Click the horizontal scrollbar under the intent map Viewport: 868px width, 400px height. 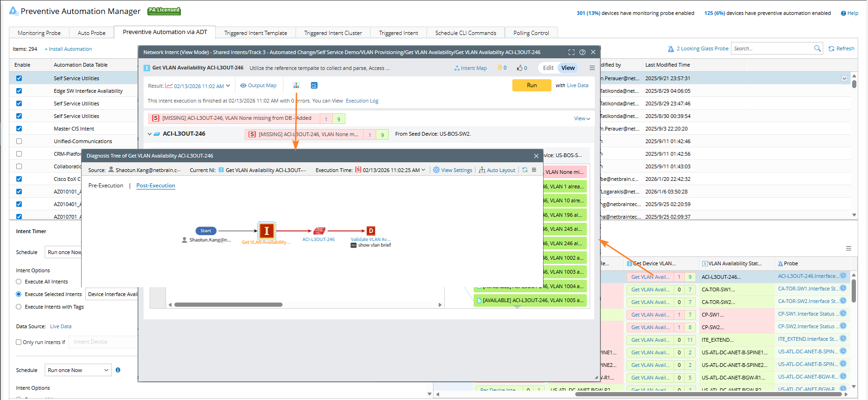228,305
